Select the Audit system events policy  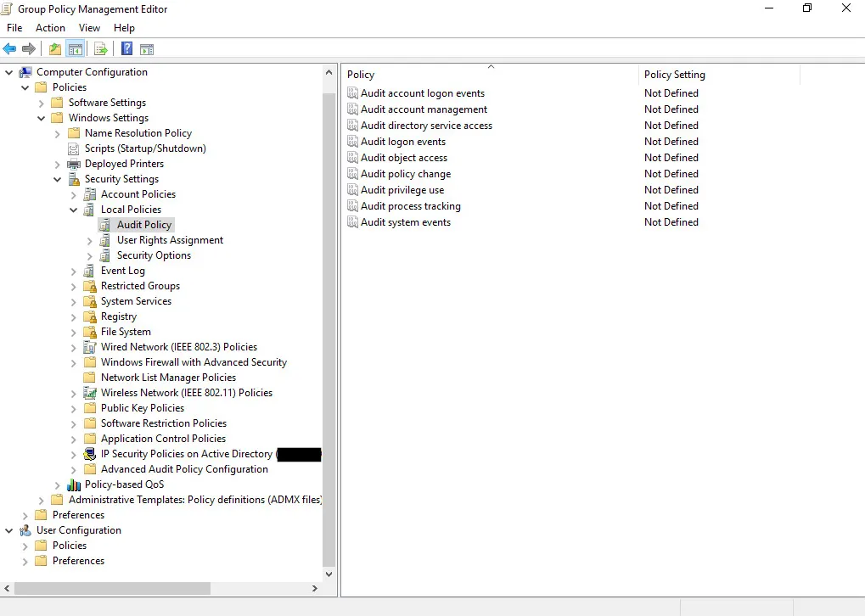[x=405, y=222]
